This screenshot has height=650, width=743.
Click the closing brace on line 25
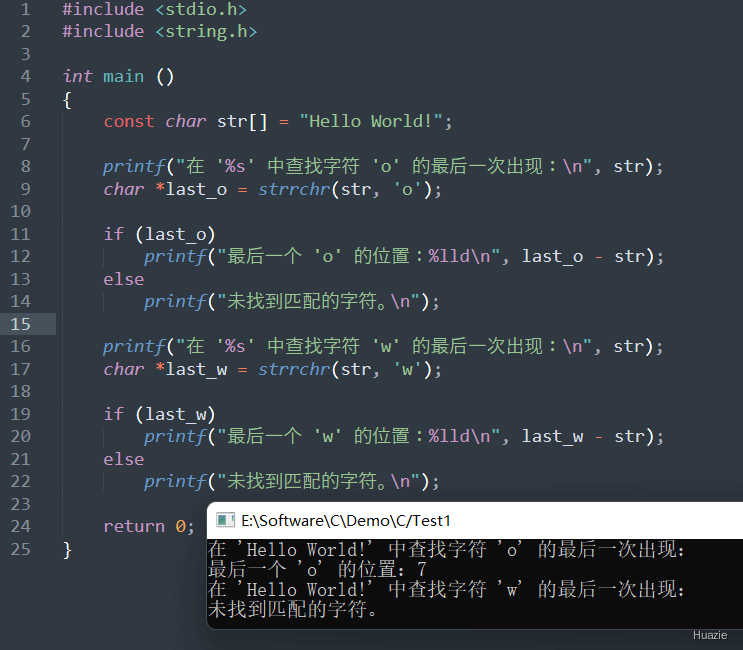[67, 550]
